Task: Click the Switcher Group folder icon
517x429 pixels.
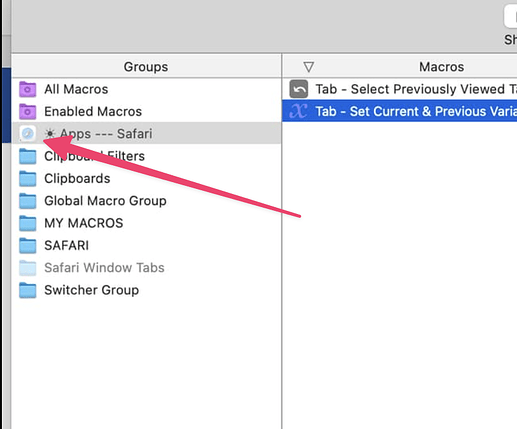Action: 28,290
